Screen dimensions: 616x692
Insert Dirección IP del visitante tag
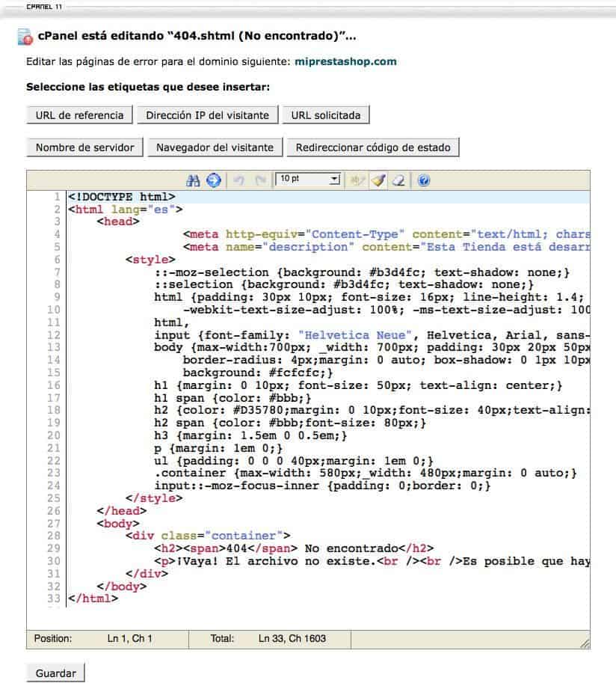point(207,115)
